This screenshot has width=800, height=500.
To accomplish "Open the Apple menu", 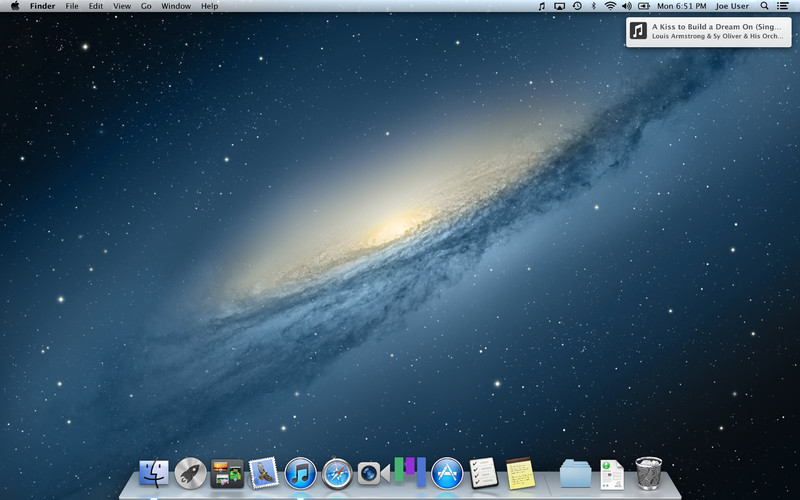I will (15, 6).
